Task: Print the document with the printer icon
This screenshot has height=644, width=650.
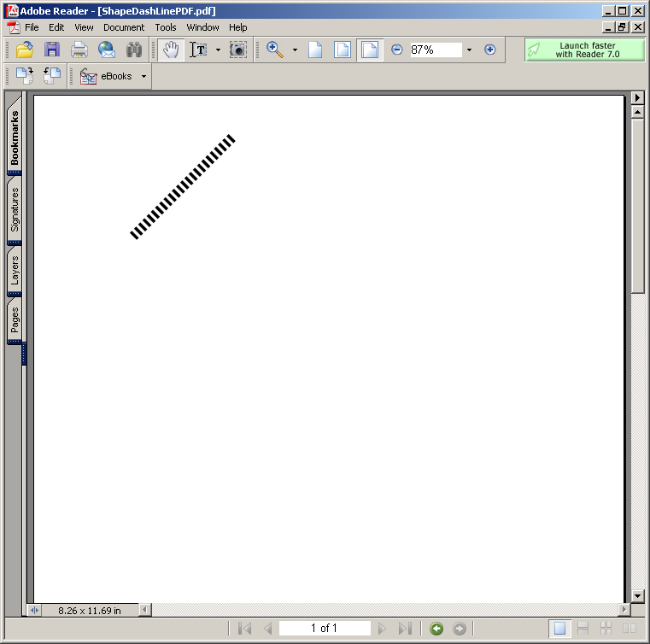Action: 79,50
